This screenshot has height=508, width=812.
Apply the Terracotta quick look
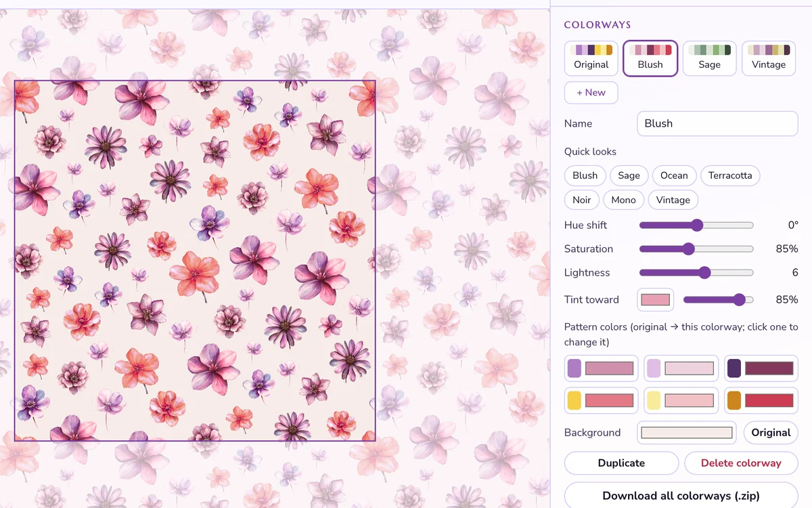[x=730, y=175]
